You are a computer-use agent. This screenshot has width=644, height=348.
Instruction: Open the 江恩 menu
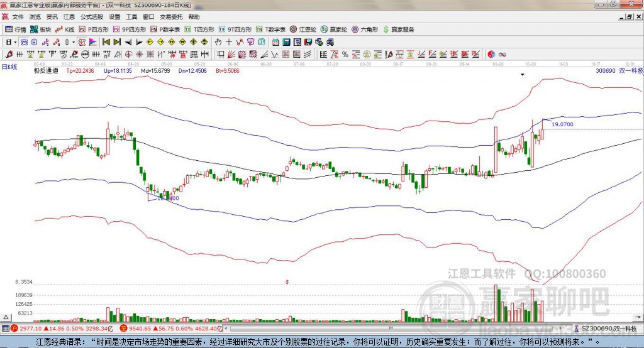pos(69,17)
